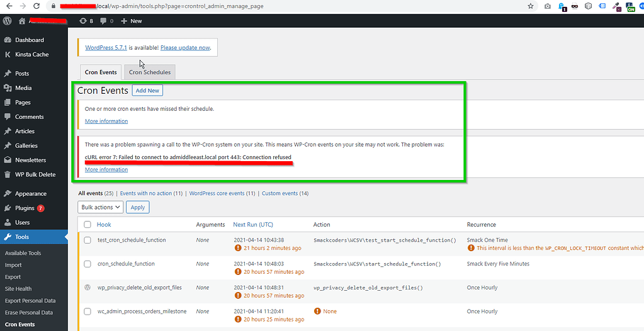This screenshot has width=644, height=331.
Task: Open Bulk actions dropdown
Action: click(x=101, y=207)
